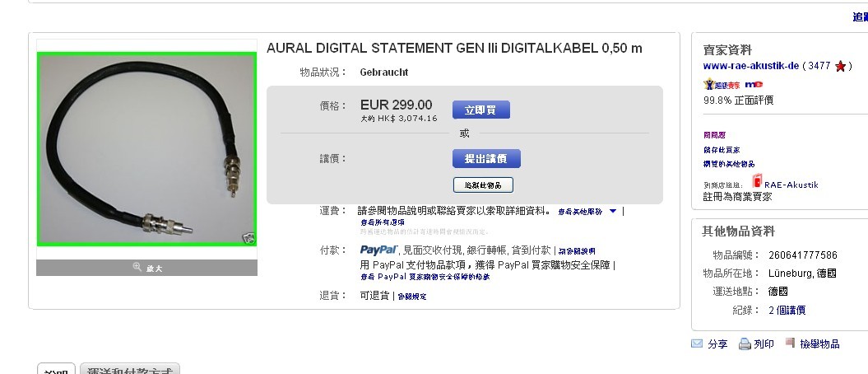Expand the other shipping services dropdown arrow
The width and height of the screenshot is (868, 374).
pos(613,211)
